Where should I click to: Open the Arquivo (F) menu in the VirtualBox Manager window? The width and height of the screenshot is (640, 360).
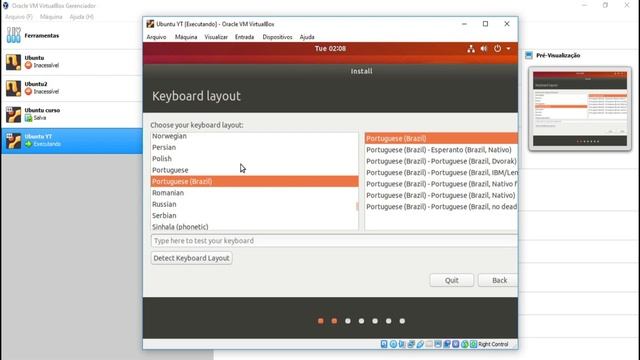point(19,17)
